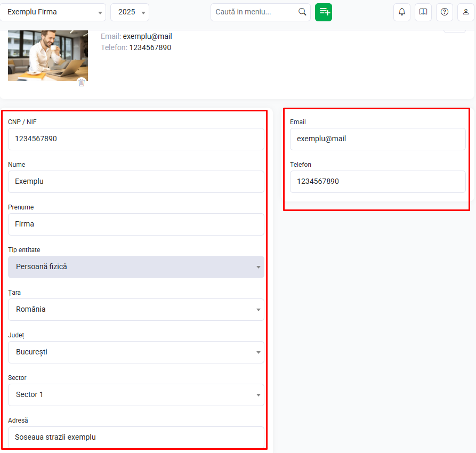
Task: Click the Adresă input field
Action: point(136,437)
